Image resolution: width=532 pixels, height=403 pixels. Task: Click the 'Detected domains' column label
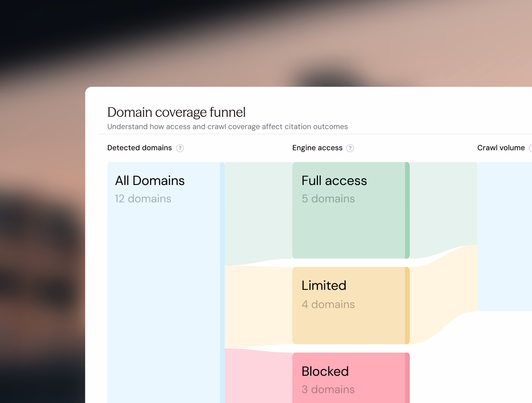coord(140,148)
